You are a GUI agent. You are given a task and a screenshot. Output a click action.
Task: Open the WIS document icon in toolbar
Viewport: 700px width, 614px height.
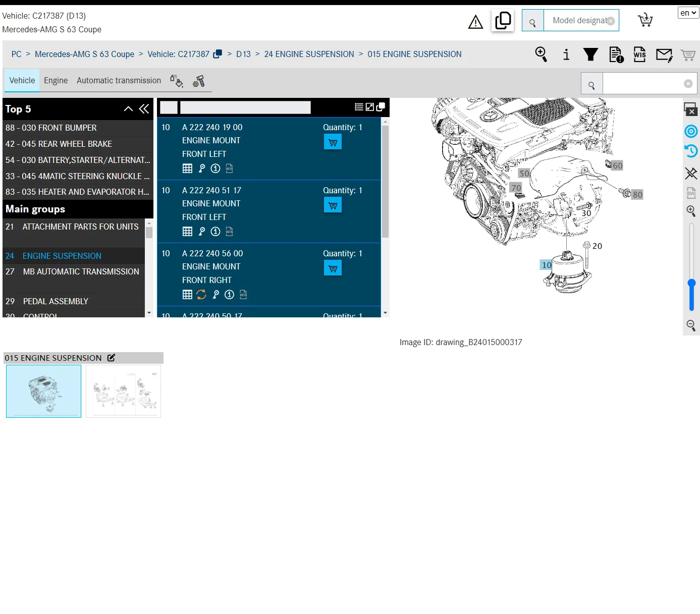[x=639, y=54]
